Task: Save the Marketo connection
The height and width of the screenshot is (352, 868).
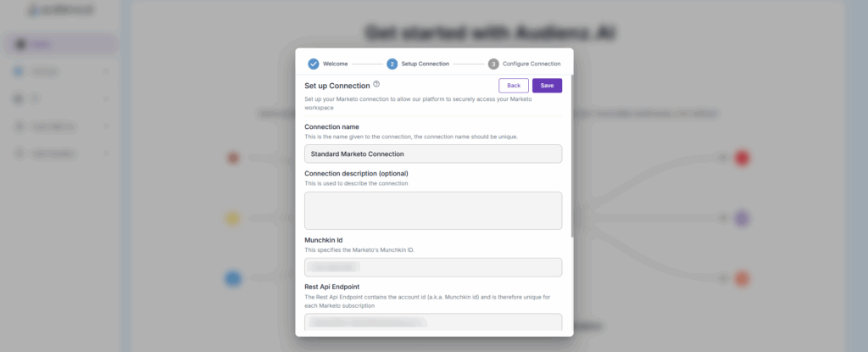Action: pos(547,86)
